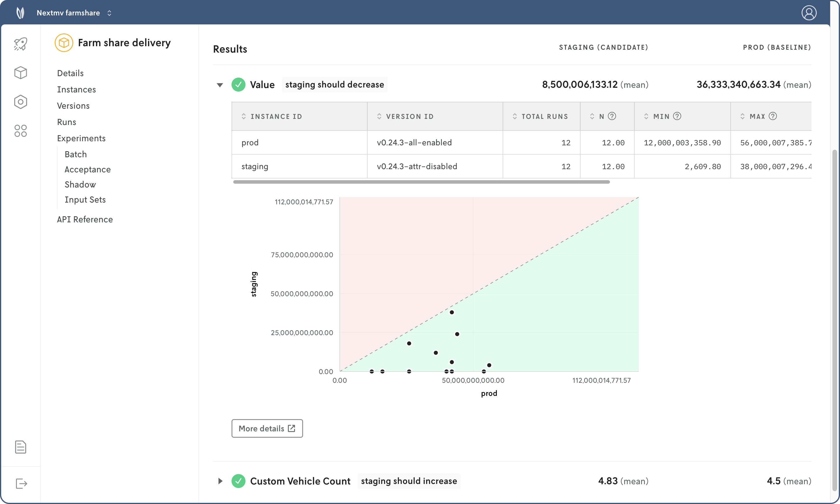840x504 pixels.
Task: Click version v0.24.3-attr-disabled cell
Action: tap(435, 167)
